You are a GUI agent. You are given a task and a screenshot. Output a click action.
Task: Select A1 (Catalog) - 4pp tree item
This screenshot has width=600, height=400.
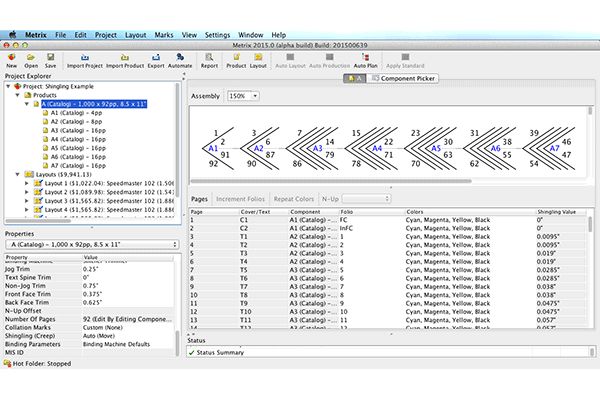click(76, 113)
